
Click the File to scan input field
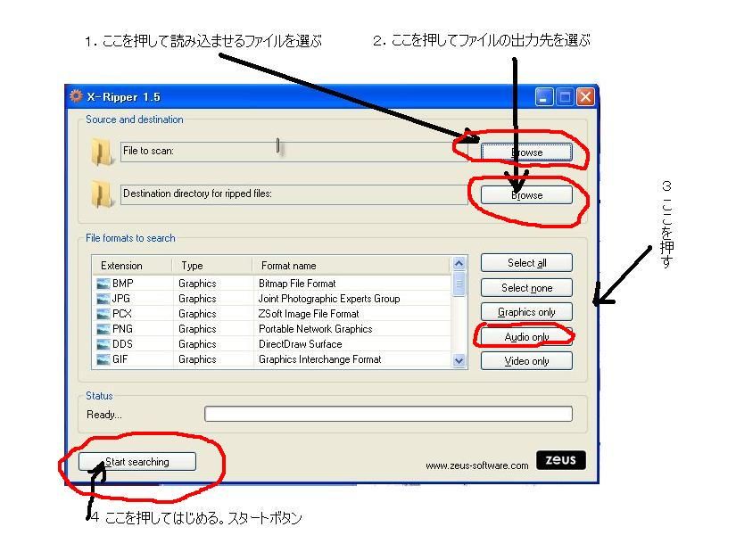[x=294, y=152]
